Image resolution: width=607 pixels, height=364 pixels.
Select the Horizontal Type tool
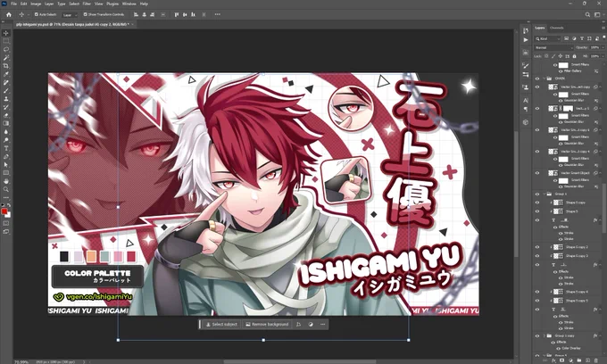(x=6, y=148)
